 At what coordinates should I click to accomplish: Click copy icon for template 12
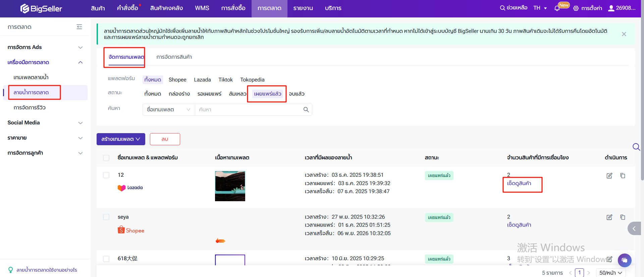623,176
